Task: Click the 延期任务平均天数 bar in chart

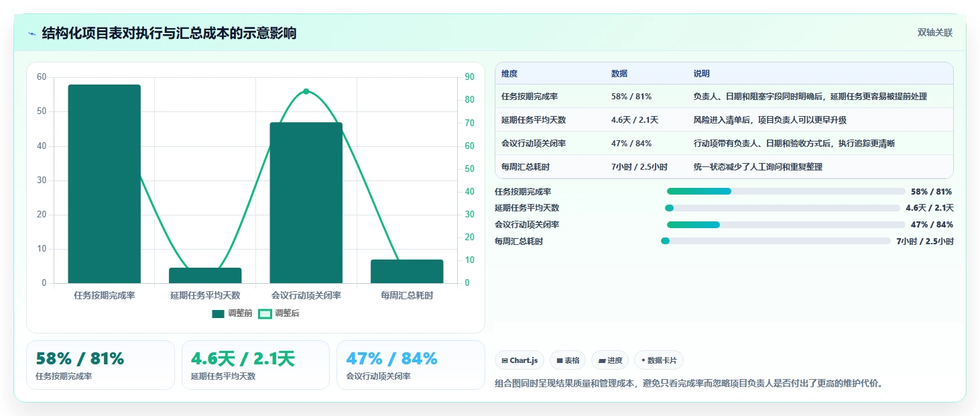Action: tap(205, 275)
